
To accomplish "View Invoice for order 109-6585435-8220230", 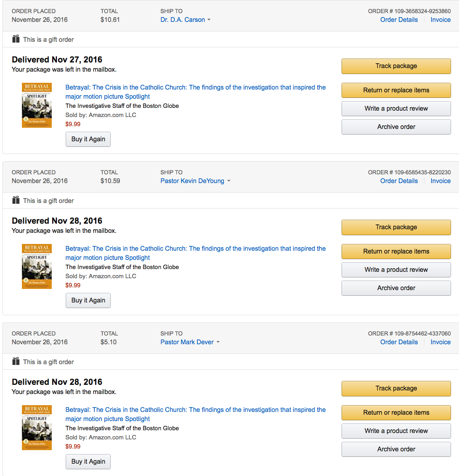I will tap(440, 181).
